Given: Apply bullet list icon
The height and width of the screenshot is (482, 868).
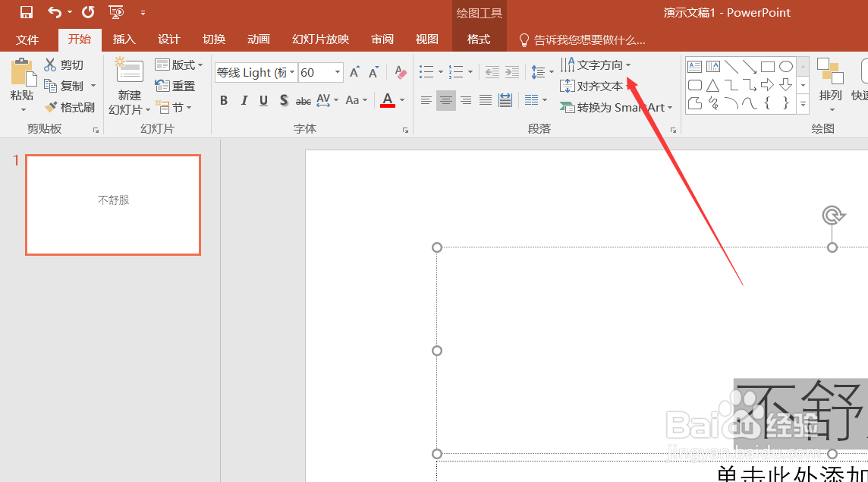Looking at the screenshot, I should 426,72.
